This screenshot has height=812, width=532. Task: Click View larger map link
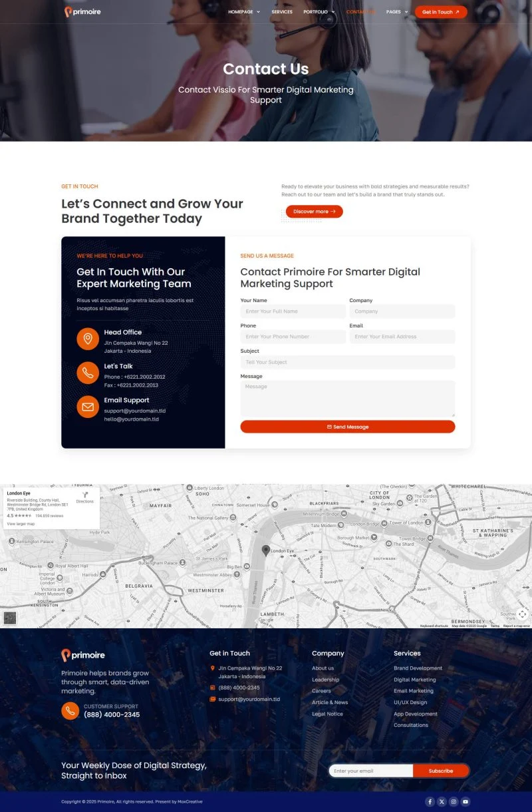pyautogui.click(x=21, y=524)
